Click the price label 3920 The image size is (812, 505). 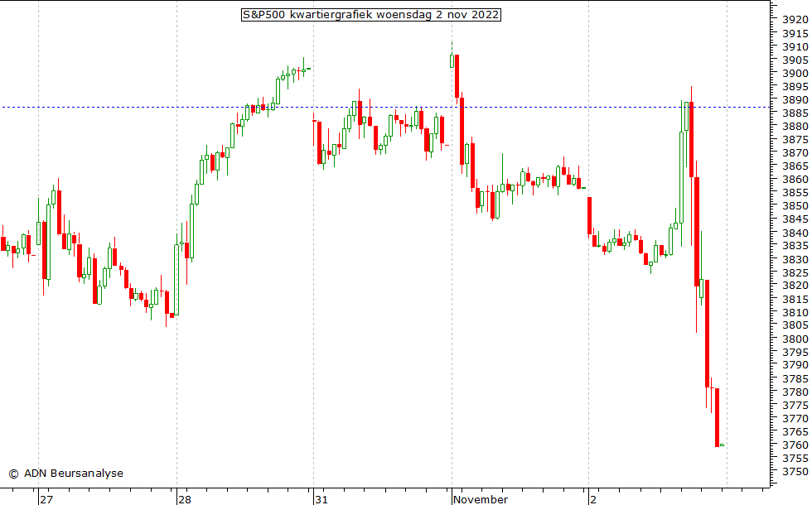(x=795, y=20)
